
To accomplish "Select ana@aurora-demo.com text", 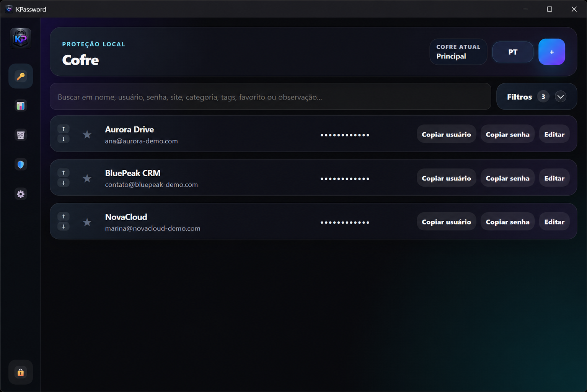I will 141,141.
